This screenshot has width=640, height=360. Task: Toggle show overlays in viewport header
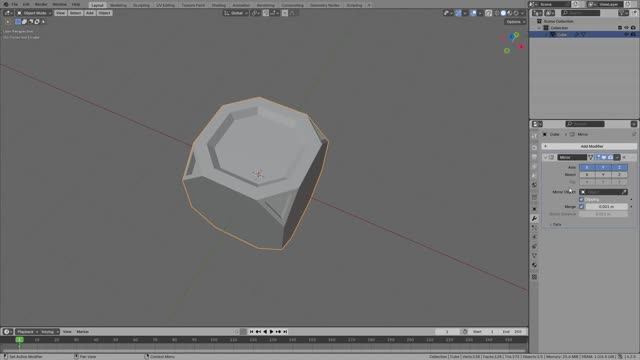(x=473, y=13)
